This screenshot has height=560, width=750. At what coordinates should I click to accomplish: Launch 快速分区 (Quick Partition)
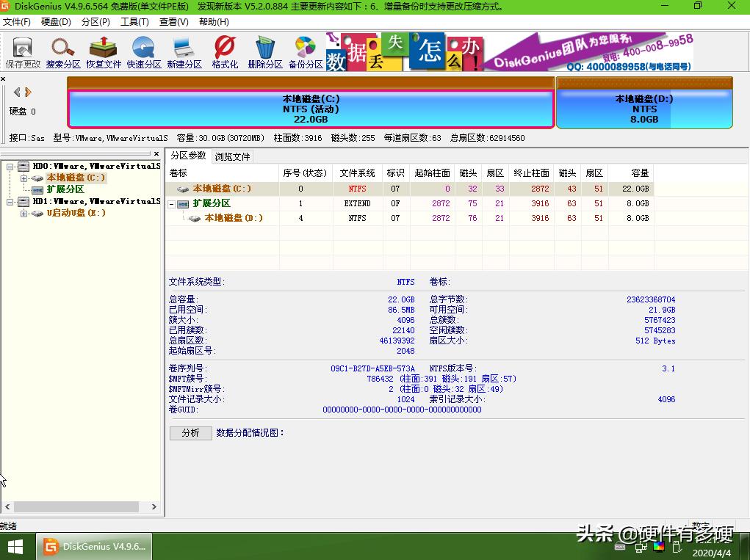[143, 51]
